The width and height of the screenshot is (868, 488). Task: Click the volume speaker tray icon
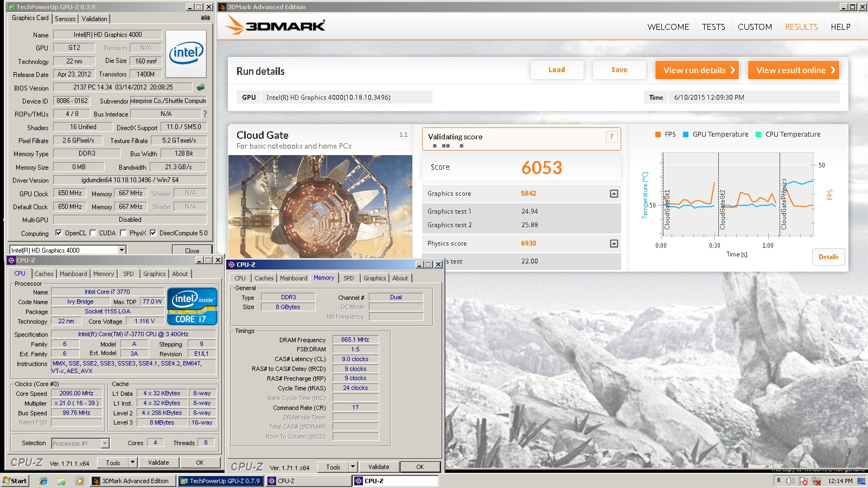[x=790, y=481]
